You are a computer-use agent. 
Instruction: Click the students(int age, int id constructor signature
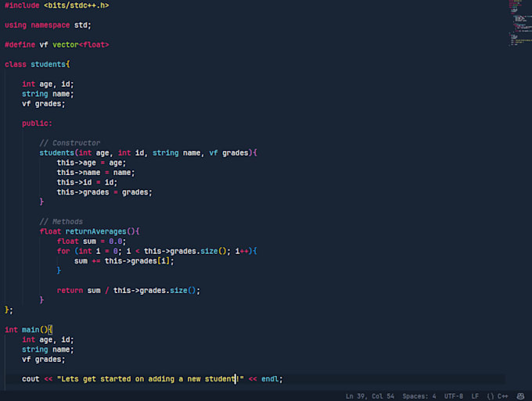pyautogui.click(x=149, y=153)
